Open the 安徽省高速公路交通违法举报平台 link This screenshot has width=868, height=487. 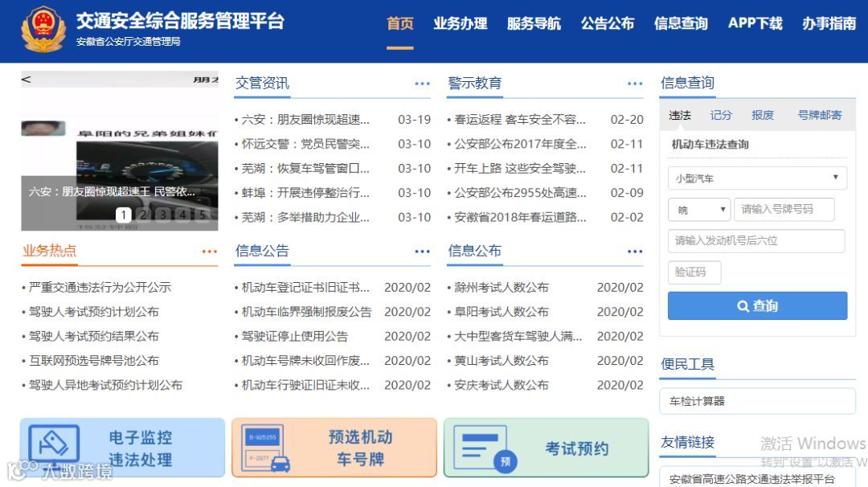click(x=751, y=479)
